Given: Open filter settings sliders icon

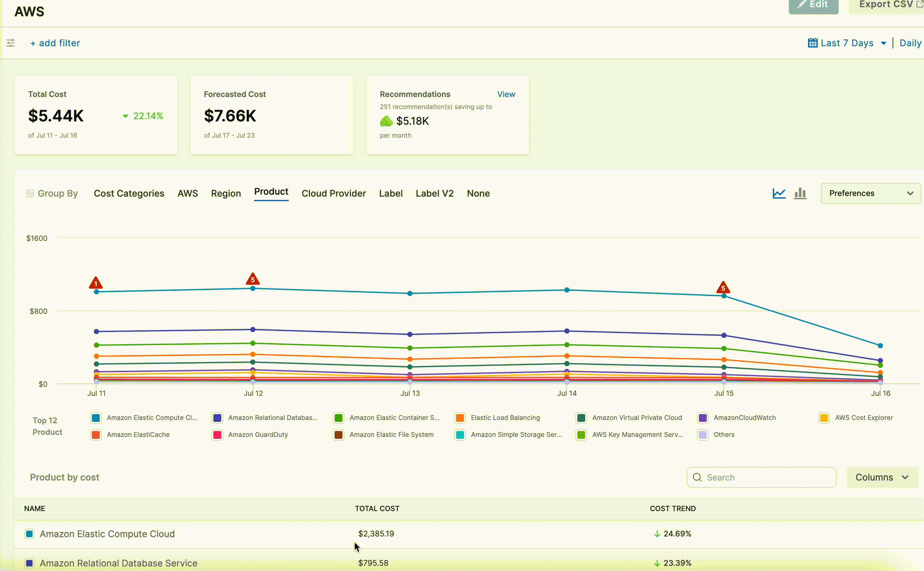Looking at the screenshot, I should click(x=10, y=43).
